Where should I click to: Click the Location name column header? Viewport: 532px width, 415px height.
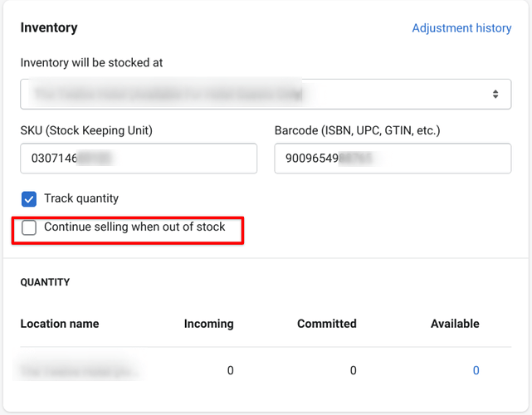pos(60,324)
